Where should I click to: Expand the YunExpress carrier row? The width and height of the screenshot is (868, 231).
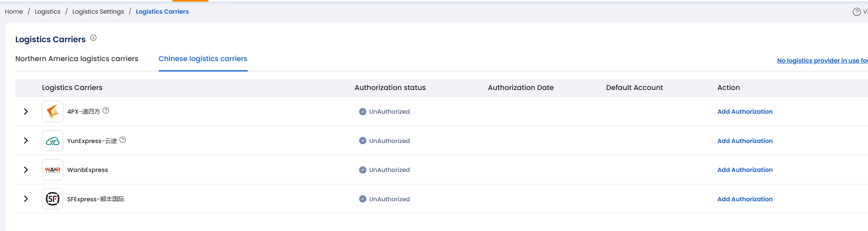coord(26,141)
